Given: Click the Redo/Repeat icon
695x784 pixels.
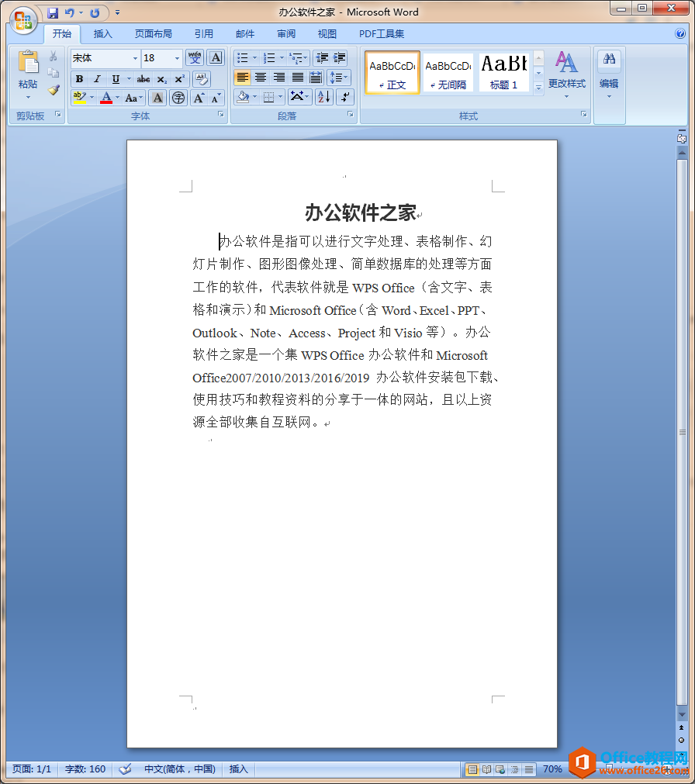Looking at the screenshot, I should coord(95,12).
